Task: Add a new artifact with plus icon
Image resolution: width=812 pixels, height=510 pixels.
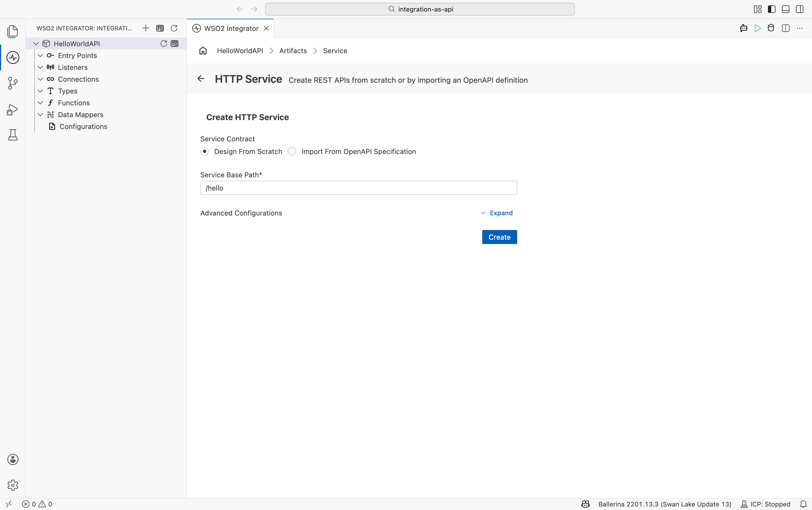Action: tap(146, 28)
